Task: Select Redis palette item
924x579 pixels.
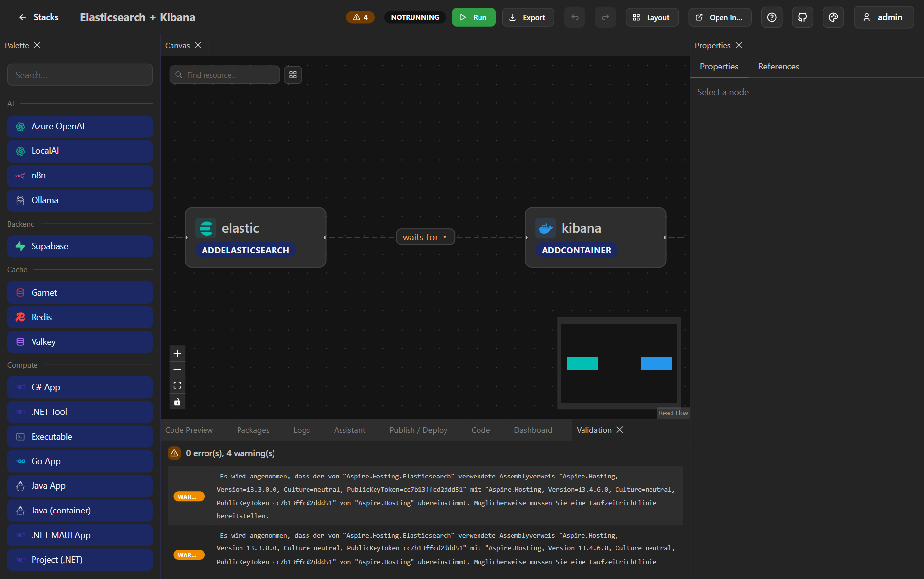Action: coord(80,317)
